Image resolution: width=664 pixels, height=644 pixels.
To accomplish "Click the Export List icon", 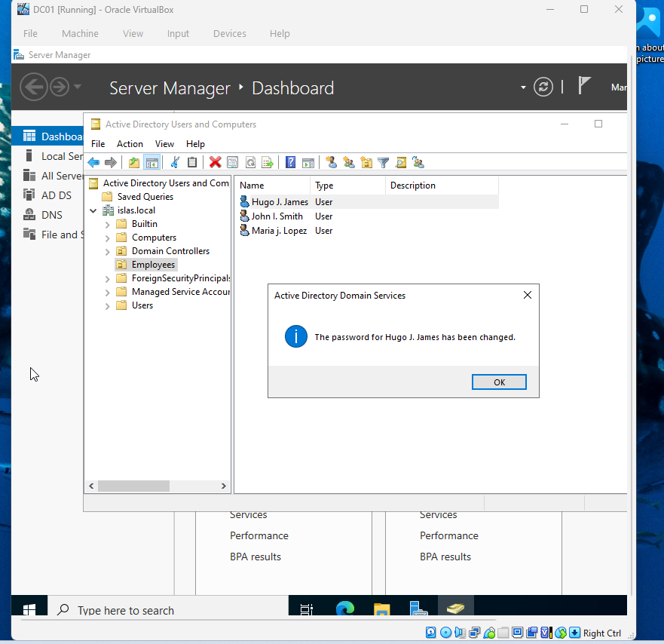I will pos(268,162).
